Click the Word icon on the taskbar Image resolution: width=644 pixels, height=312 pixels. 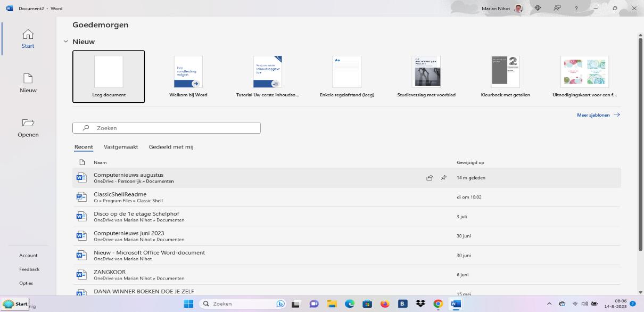456,304
